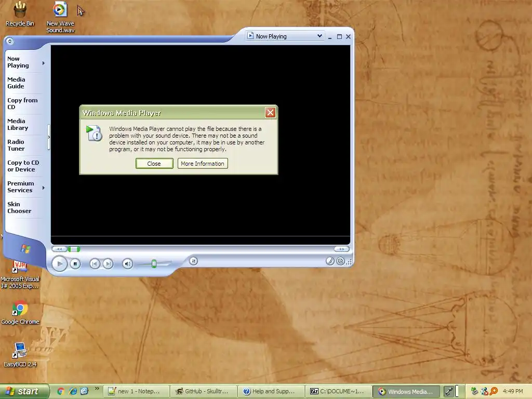
Task: Click the volume slider handle
Action: click(x=154, y=263)
